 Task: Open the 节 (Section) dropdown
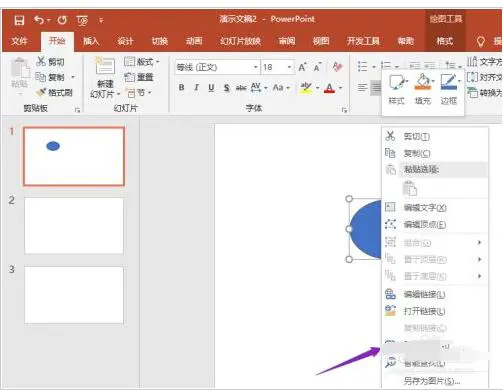tap(138, 92)
